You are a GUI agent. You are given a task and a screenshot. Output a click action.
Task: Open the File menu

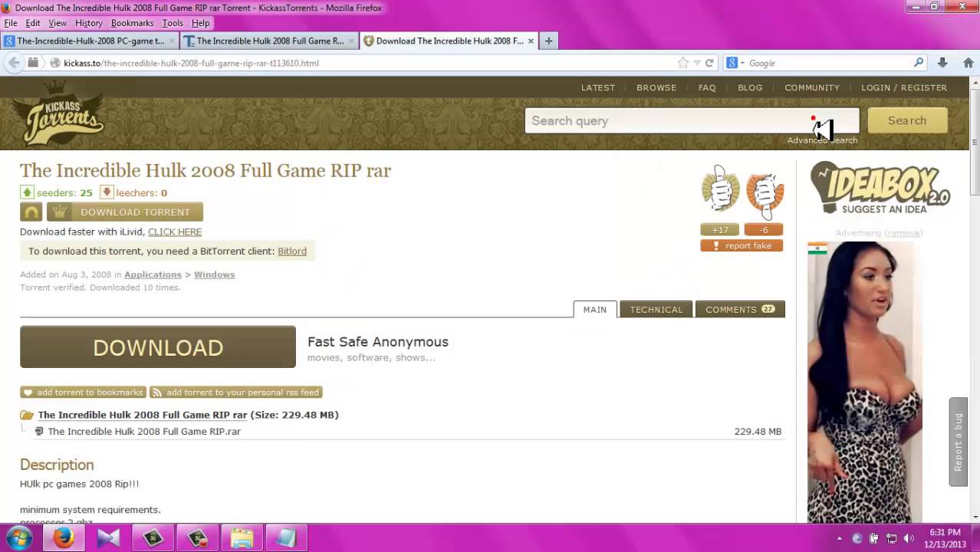click(x=11, y=23)
